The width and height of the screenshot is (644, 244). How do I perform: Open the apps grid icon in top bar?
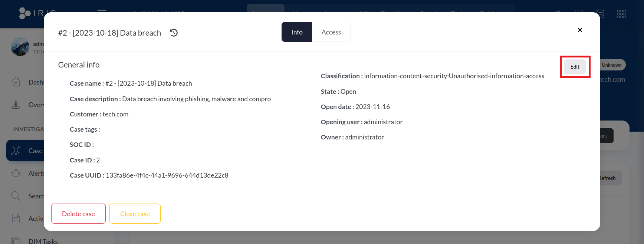point(621,14)
